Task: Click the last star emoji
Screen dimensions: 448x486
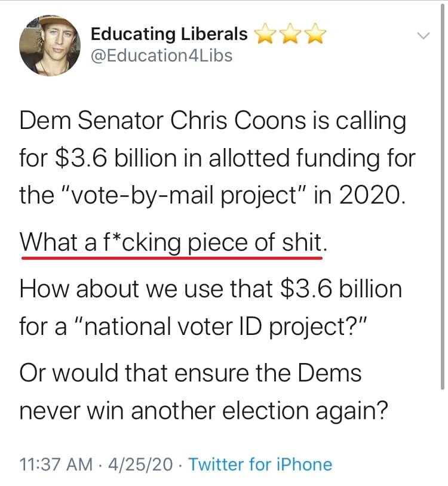Action: [x=317, y=35]
